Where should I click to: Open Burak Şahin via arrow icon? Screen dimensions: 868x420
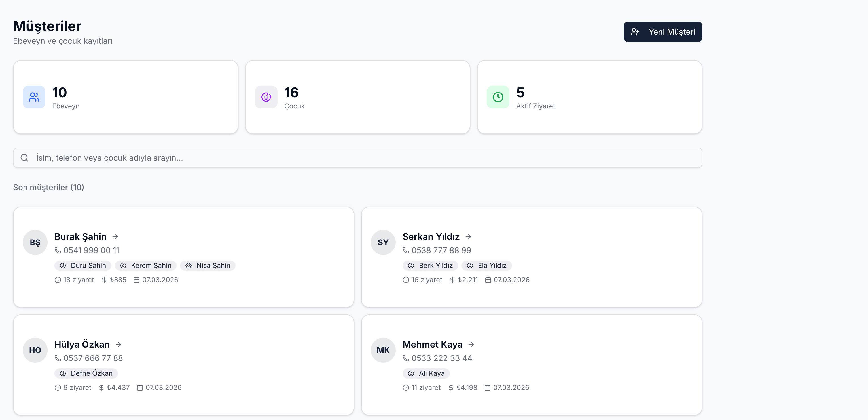(x=115, y=237)
